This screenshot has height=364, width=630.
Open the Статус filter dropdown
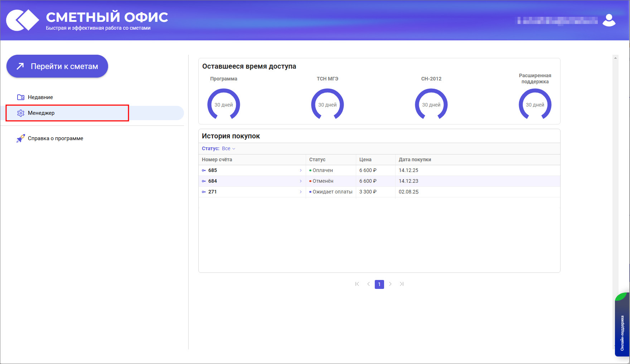pyautogui.click(x=228, y=148)
